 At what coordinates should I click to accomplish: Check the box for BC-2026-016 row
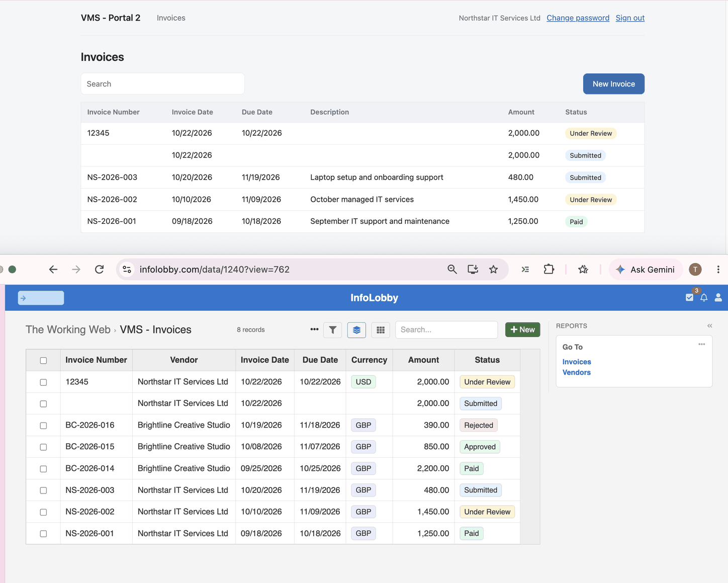[x=43, y=426]
